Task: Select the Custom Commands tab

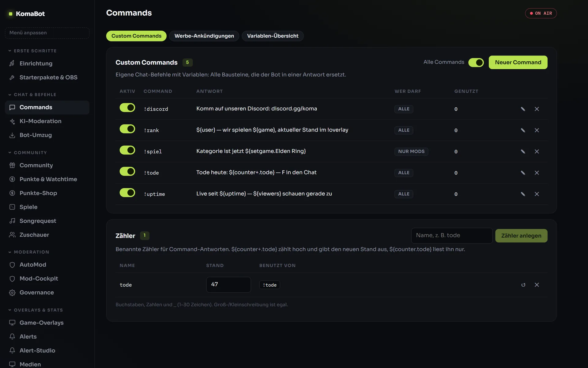Action: point(136,36)
